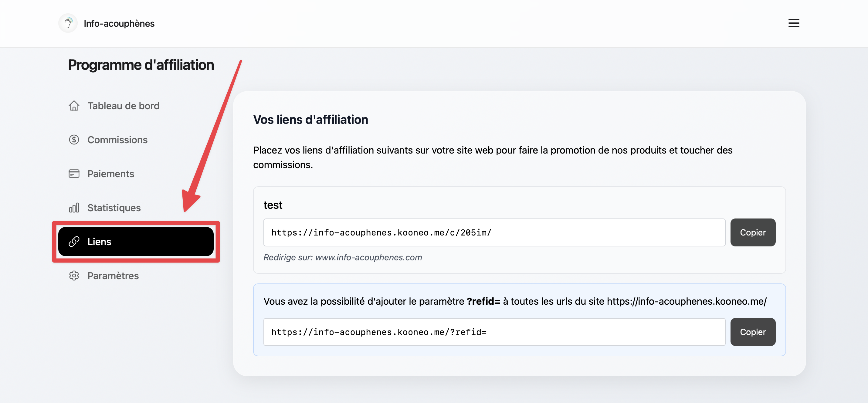Click the credit card icon for Paiements
Screen dimensions: 868x403
pyautogui.click(x=74, y=174)
